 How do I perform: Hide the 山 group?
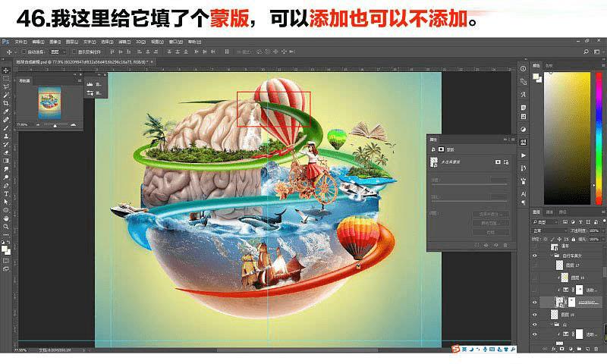click(x=535, y=325)
